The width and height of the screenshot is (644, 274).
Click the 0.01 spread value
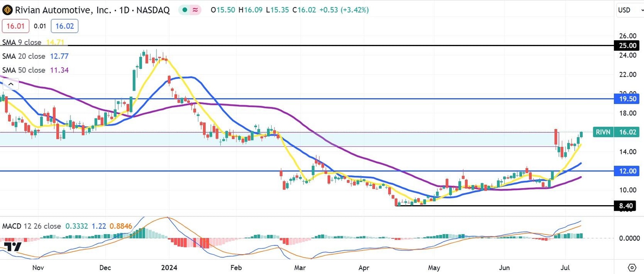click(40, 26)
